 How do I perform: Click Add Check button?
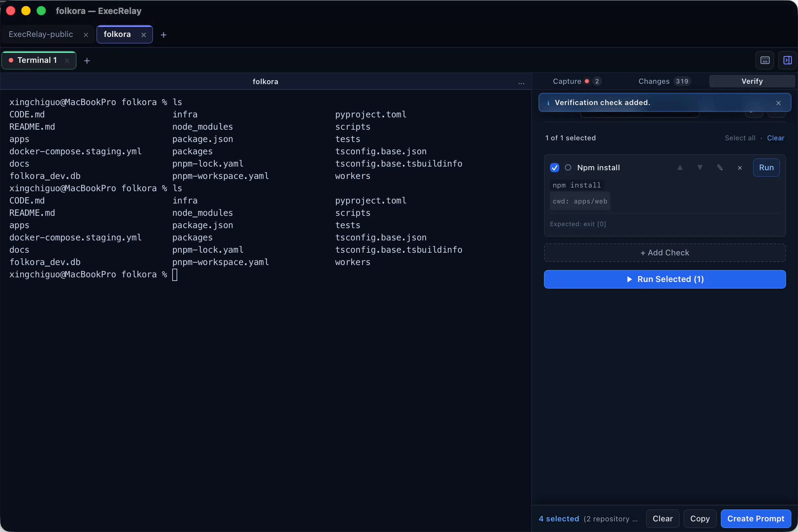(x=664, y=253)
